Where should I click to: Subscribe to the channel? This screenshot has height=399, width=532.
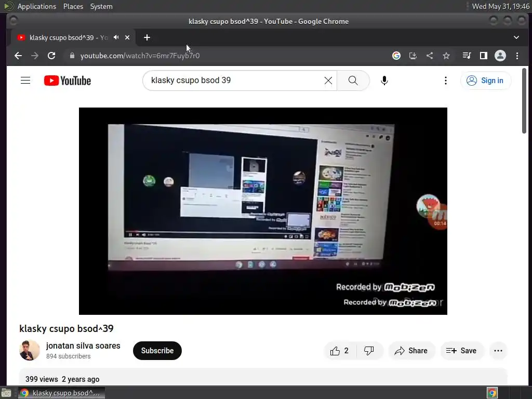(x=157, y=351)
